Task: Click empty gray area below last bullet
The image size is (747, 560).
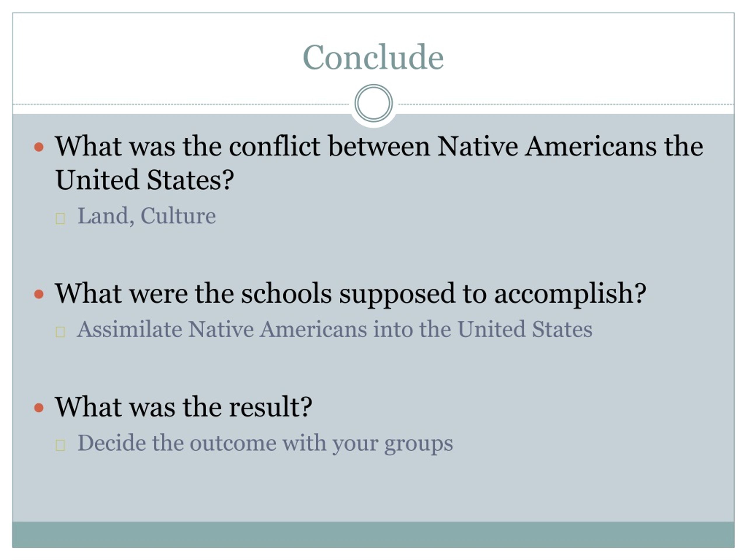Action: 373,489
